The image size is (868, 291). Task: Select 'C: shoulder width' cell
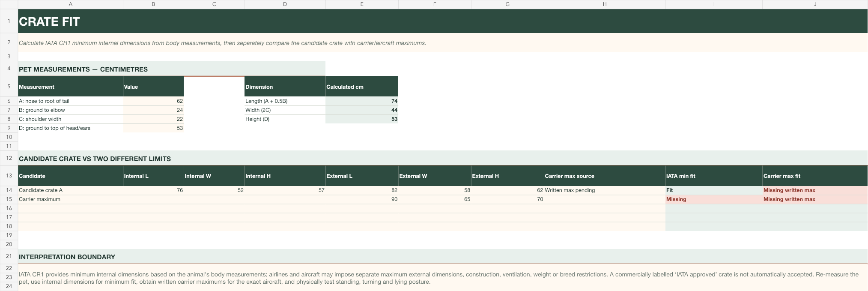click(x=71, y=119)
